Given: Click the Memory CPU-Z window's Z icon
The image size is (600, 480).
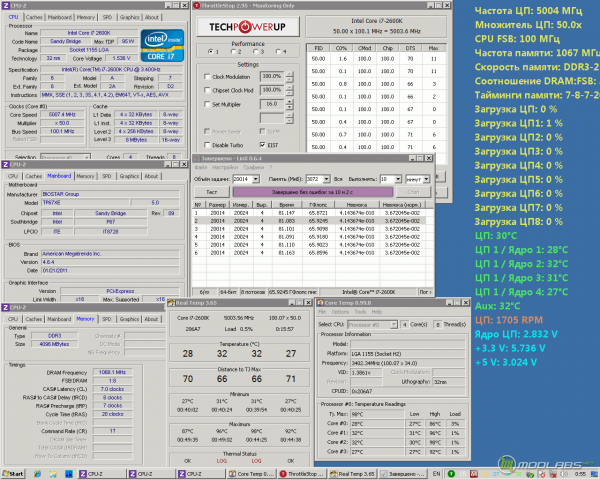Looking at the screenshot, I should [5, 307].
